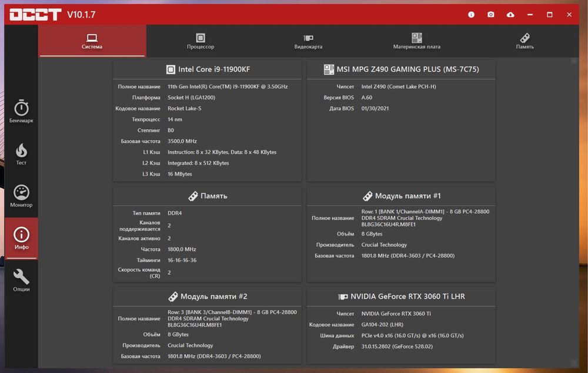Click the Integrated: 8 x 512 KBytes value
The height and width of the screenshot is (373, 588).
coord(198,163)
